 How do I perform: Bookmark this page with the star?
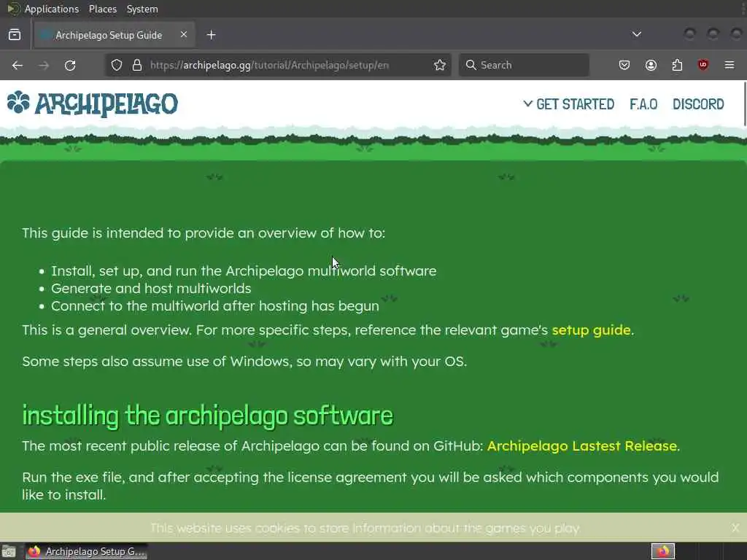(x=440, y=65)
